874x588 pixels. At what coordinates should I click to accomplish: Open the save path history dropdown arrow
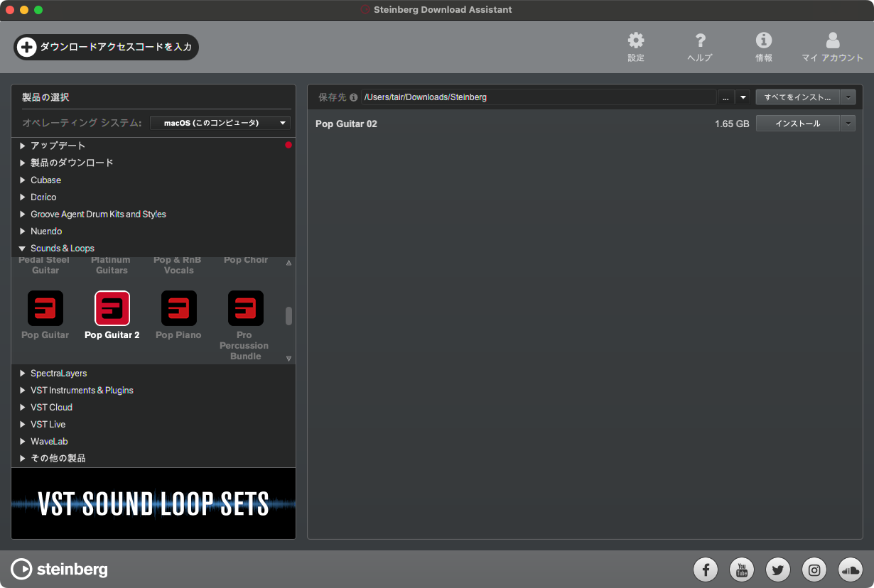(743, 97)
